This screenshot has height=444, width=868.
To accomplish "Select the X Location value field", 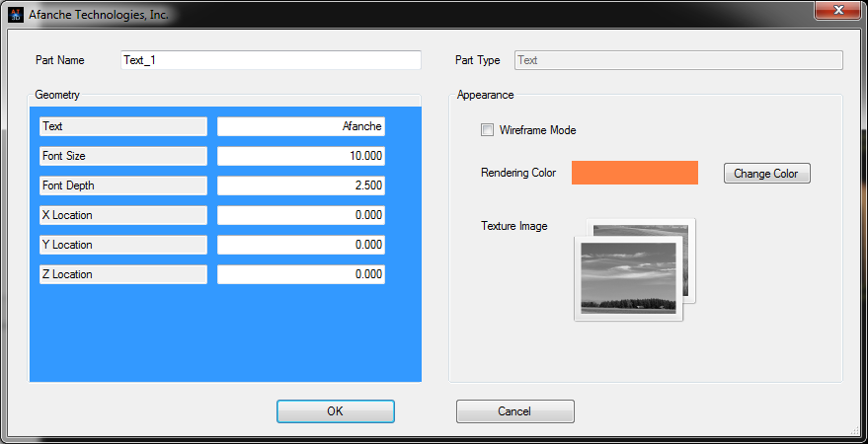I will [300, 215].
